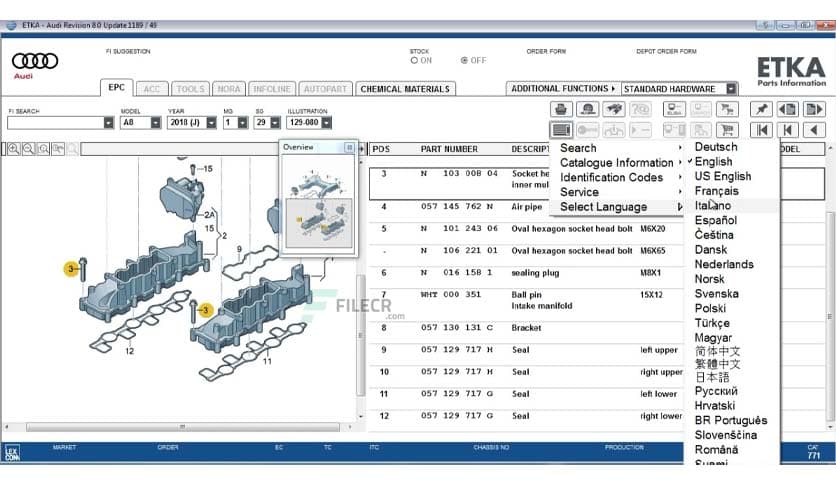Image resolution: width=836 pixels, height=484 pixels.
Task: Open the Additional Functions button
Action: click(x=562, y=89)
